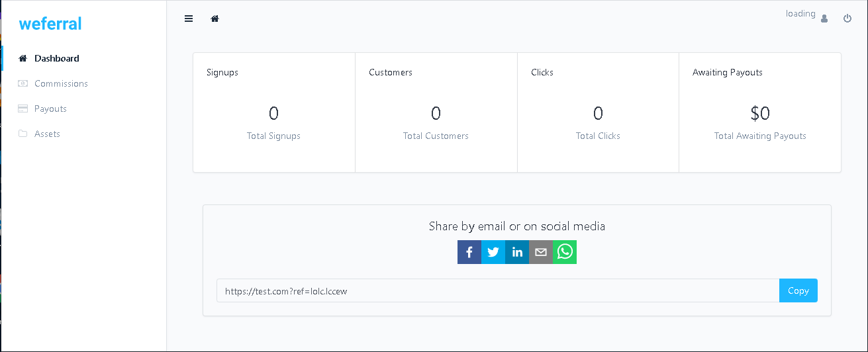Select the Signups stat card
Viewport: 868px width, 352px height.
tap(274, 112)
